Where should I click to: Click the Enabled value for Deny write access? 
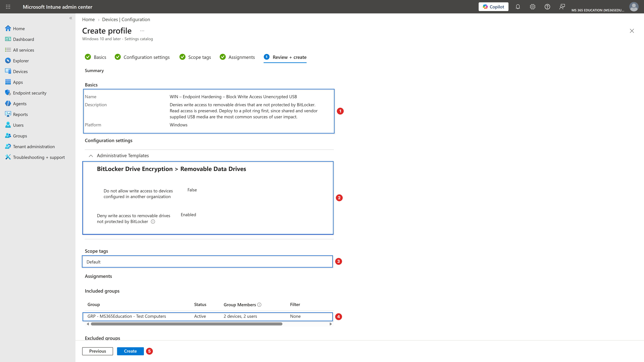(189, 215)
